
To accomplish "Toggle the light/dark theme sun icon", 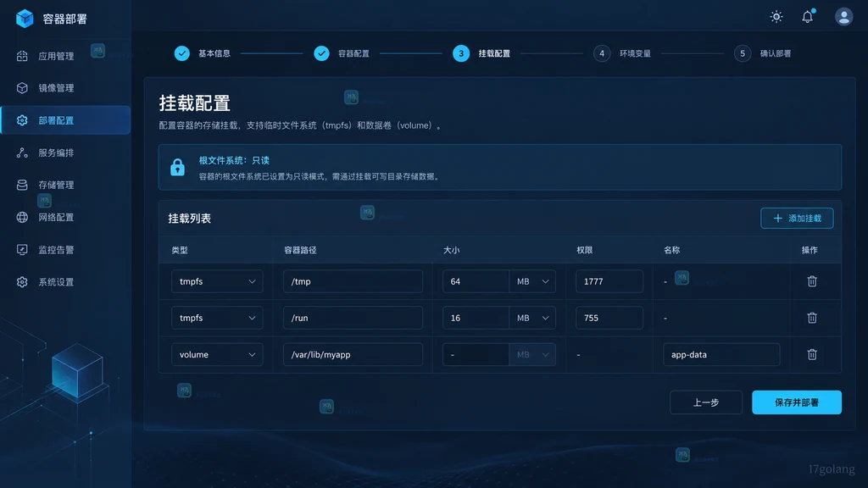I will pos(776,17).
